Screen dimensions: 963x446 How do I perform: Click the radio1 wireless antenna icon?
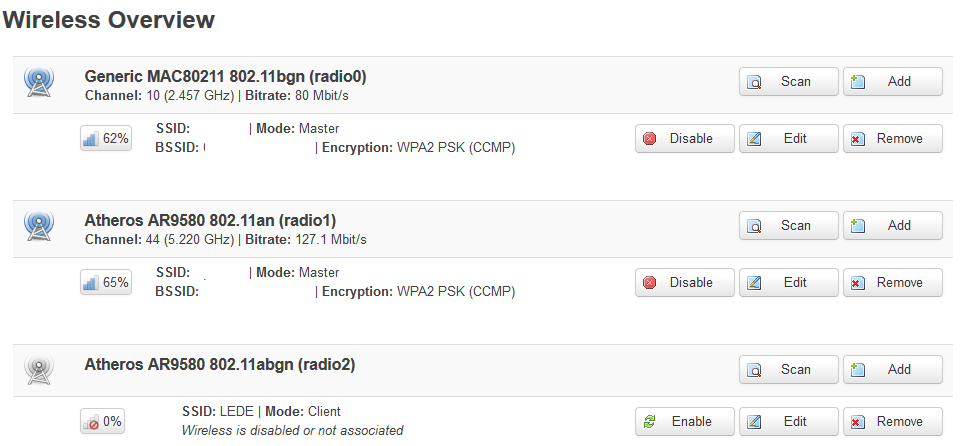point(38,227)
